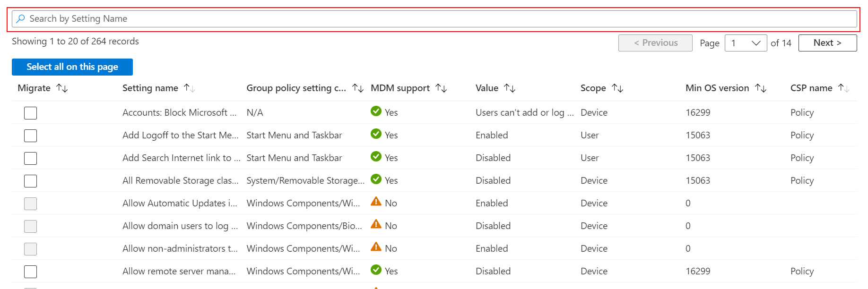The height and width of the screenshot is (289, 868).
Task: Tick the Add Search Internet link checkbox
Action: pyautogui.click(x=31, y=158)
